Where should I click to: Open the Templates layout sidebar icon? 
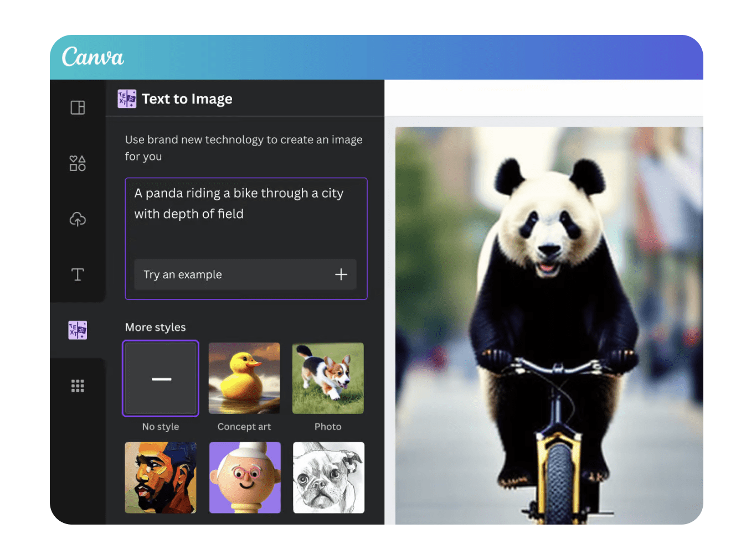pos(78,107)
